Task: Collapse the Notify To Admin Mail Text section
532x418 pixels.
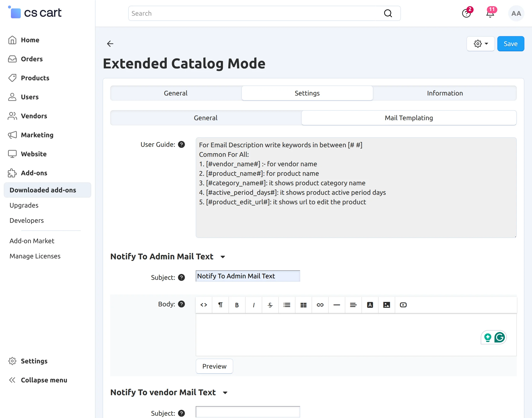Action: [x=223, y=257]
